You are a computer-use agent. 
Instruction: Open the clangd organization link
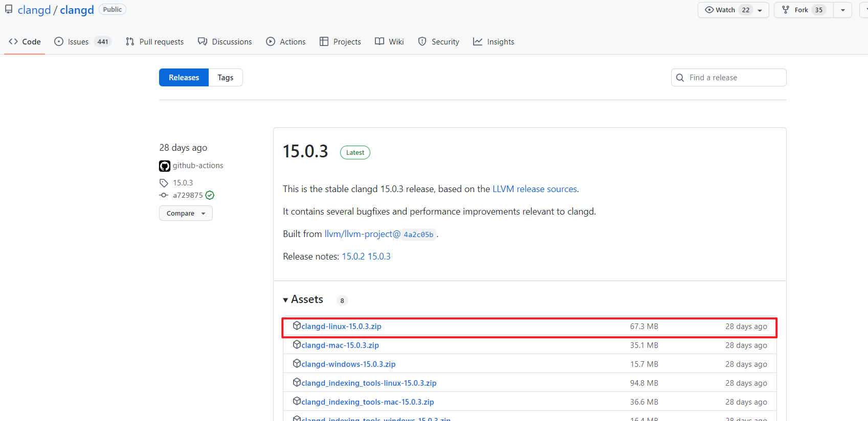(34, 10)
